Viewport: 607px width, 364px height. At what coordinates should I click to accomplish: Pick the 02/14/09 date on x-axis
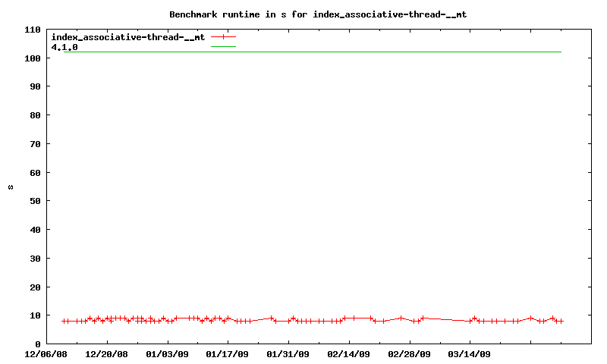(x=348, y=353)
